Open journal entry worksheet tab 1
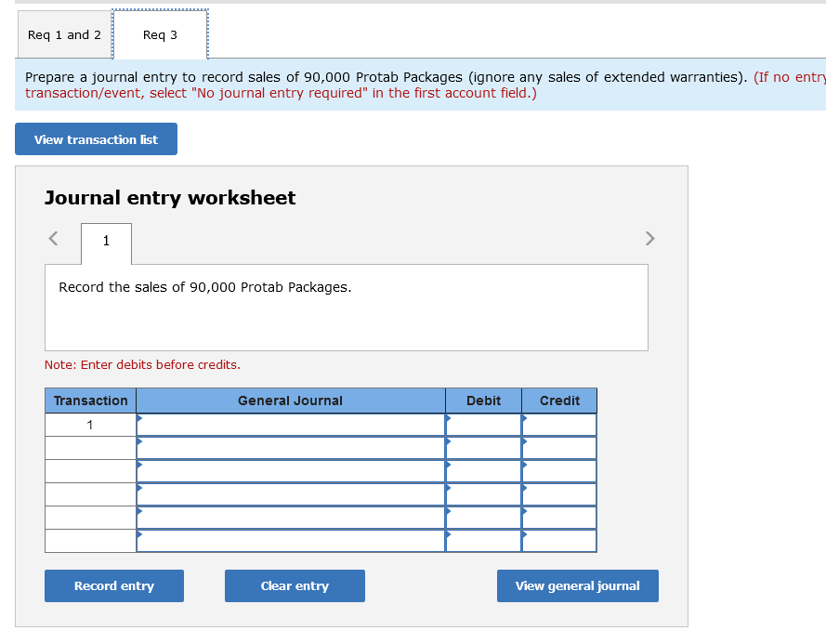The width and height of the screenshot is (826, 644). [107, 242]
